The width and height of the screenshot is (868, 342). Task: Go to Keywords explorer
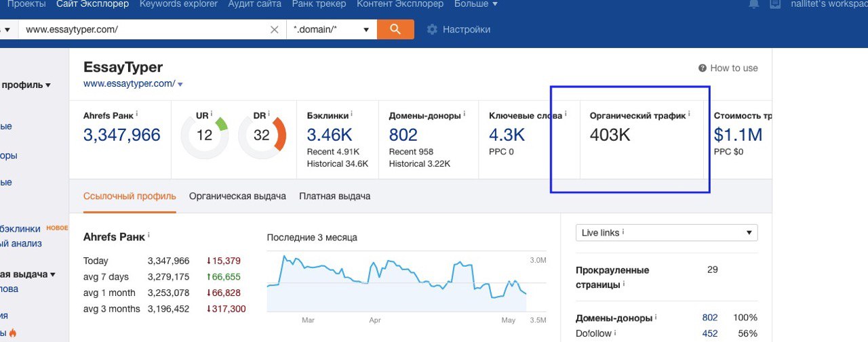178,4
